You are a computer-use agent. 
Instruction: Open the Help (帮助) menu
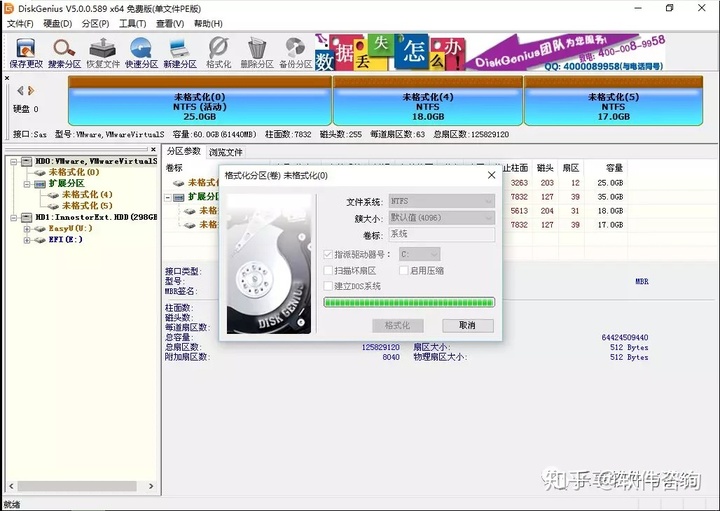click(x=208, y=23)
